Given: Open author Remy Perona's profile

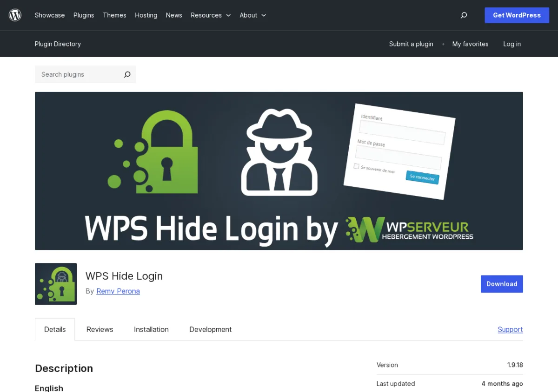Looking at the screenshot, I should pyautogui.click(x=118, y=291).
